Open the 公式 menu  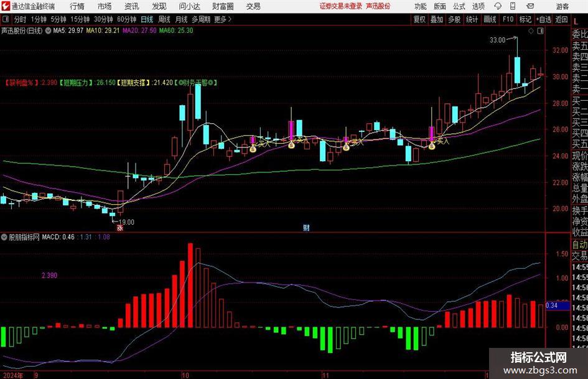click(459, 6)
